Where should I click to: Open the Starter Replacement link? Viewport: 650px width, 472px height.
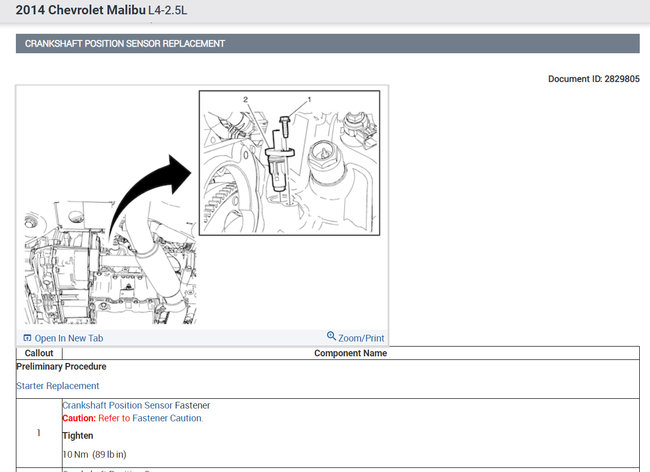point(58,386)
